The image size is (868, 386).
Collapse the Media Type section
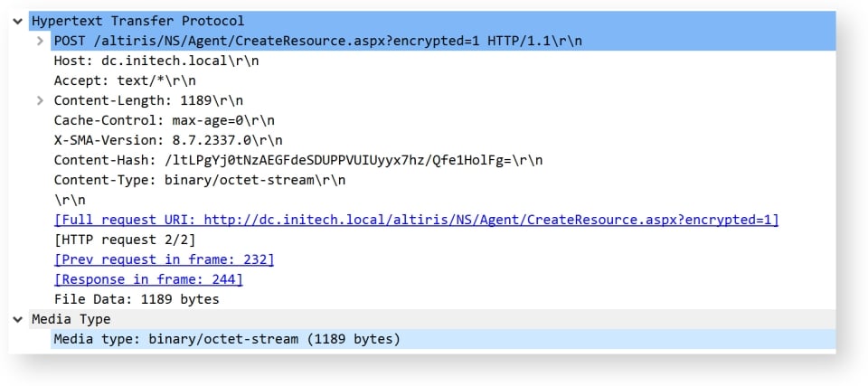click(18, 319)
